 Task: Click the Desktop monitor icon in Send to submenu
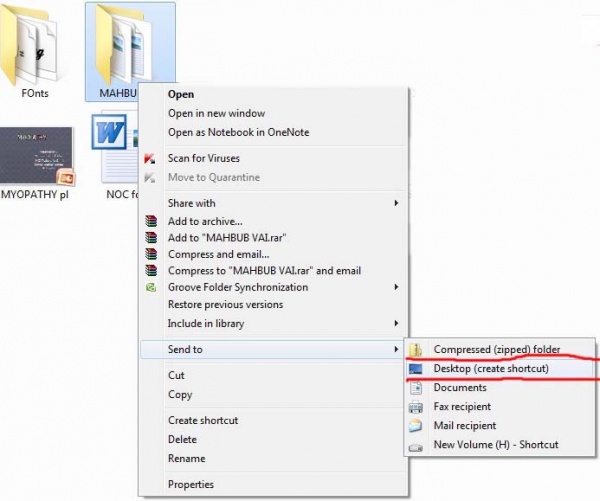416,369
